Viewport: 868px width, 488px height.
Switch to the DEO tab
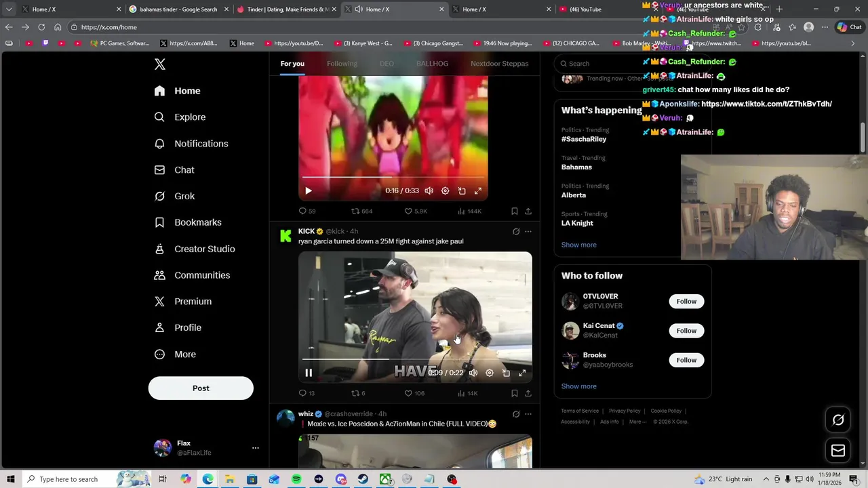(387, 64)
